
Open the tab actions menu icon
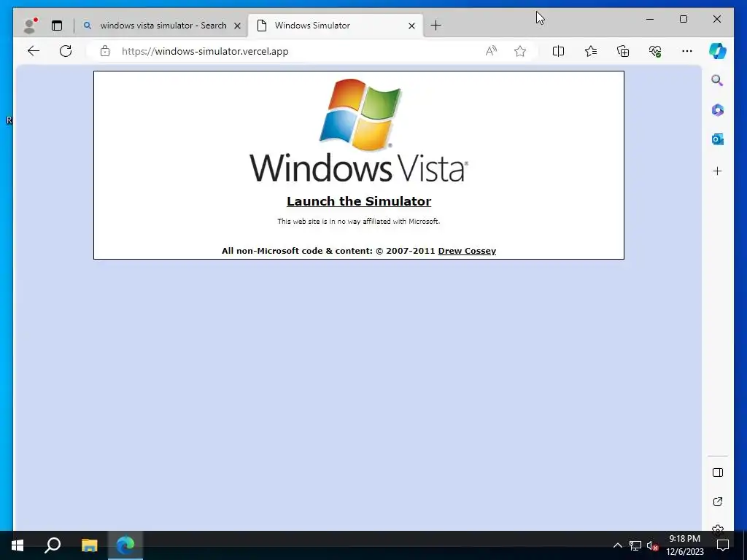[57, 26]
